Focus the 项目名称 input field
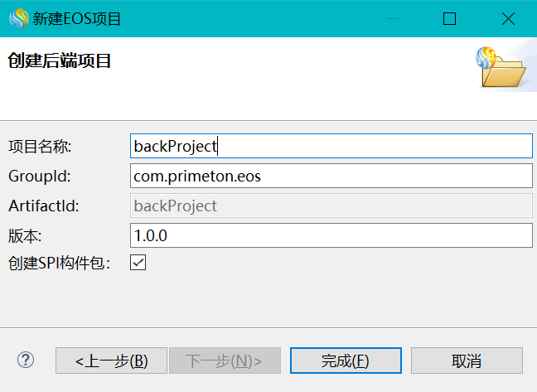537x392 pixels. [x=331, y=146]
